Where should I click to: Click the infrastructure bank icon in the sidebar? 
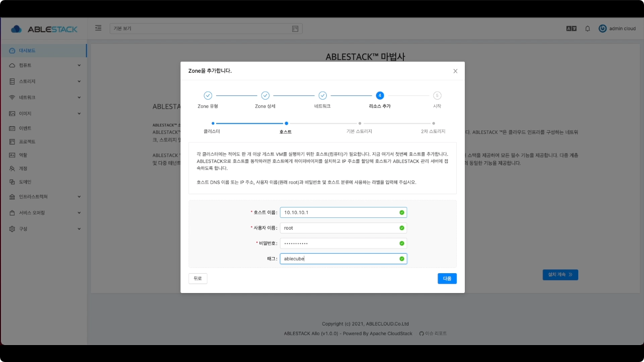pyautogui.click(x=12, y=197)
